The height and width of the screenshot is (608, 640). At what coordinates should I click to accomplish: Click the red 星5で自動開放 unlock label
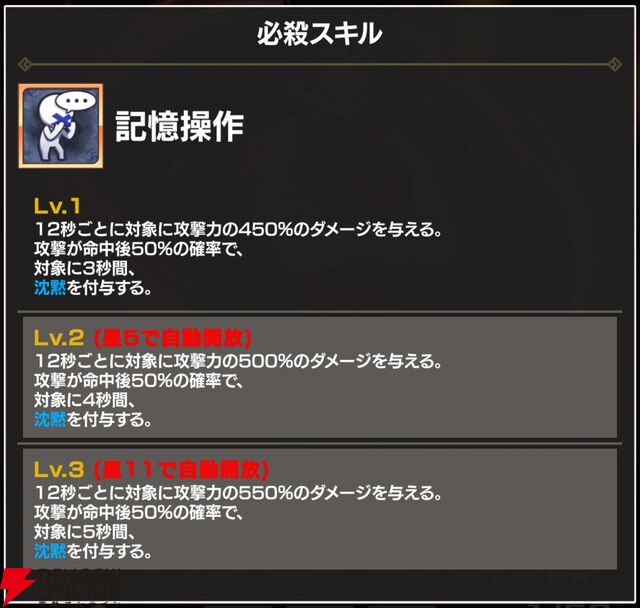(x=173, y=338)
